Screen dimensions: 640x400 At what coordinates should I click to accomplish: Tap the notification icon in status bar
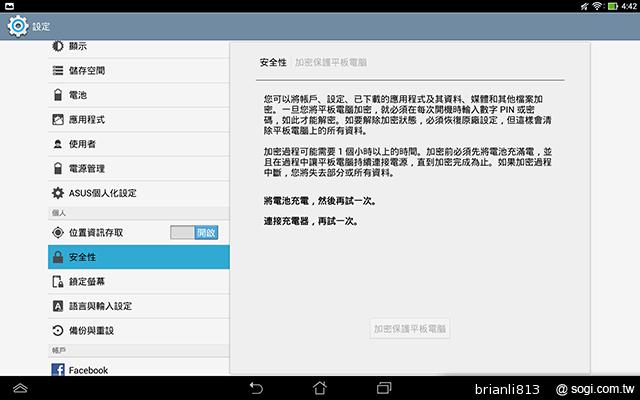coord(9,6)
